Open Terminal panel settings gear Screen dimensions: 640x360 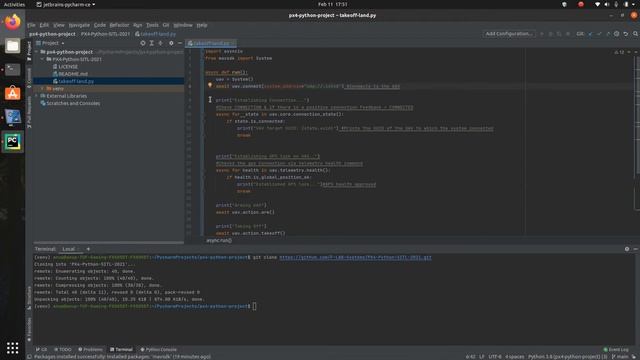[627, 249]
